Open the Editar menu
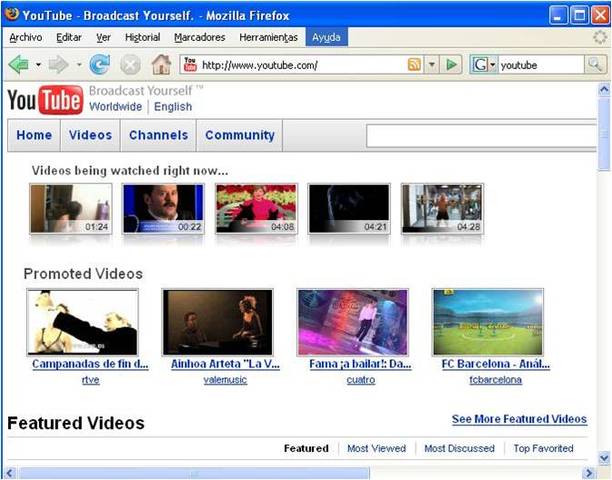The height and width of the screenshot is (480, 612). tap(69, 37)
